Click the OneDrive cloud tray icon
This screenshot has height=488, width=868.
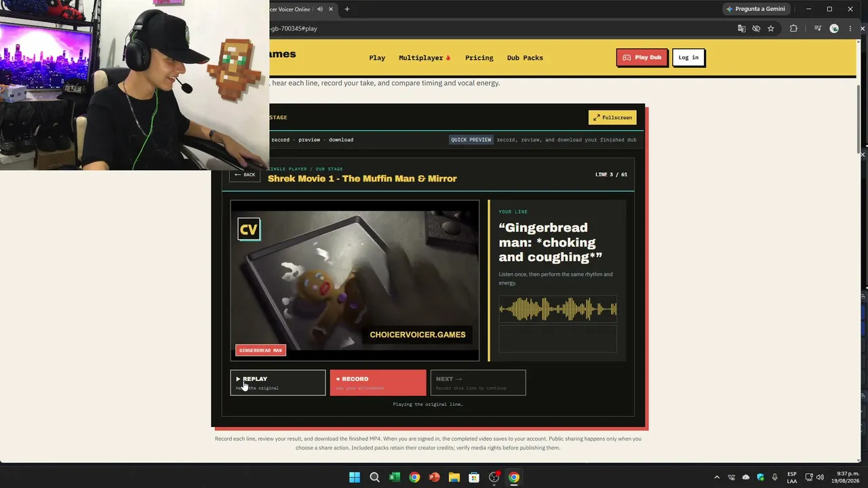[x=746, y=477]
